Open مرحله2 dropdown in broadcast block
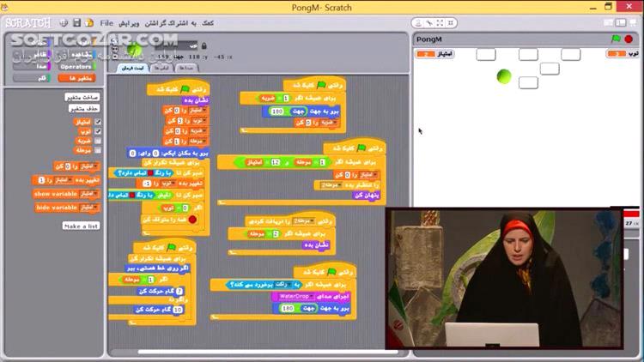Screen dimensions: 644x362 [x=331, y=185]
